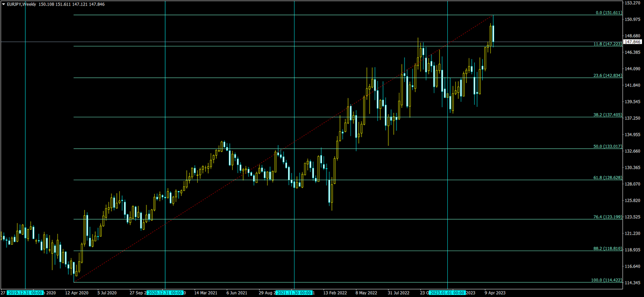
Task: Click the 2020.12.31 vertical line date label
Action: tap(165, 293)
